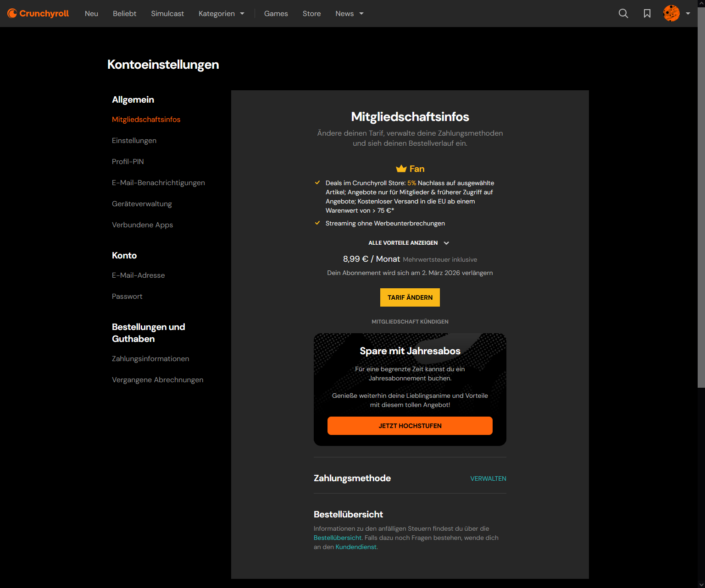Open 'Verwalten' next to Zahlungsmethode
Image resolution: width=705 pixels, height=588 pixels.
488,478
